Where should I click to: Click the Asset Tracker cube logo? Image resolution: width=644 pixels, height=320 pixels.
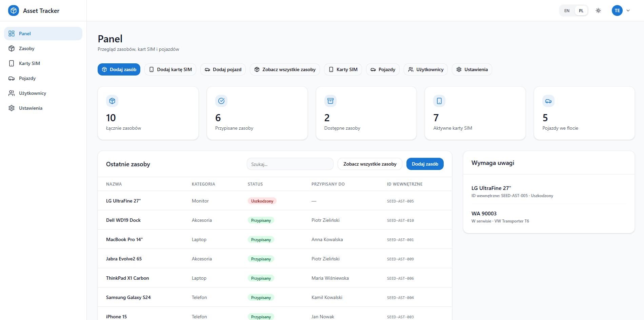coord(14,10)
